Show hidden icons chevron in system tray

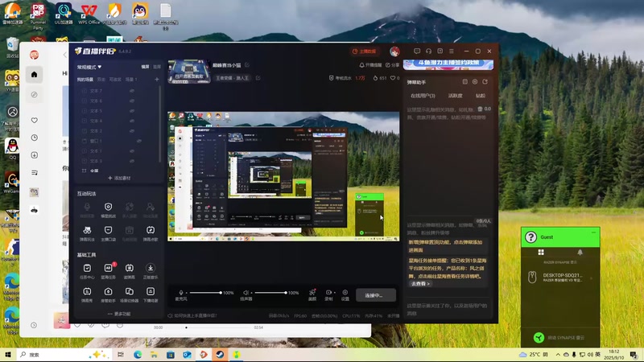[557, 355]
